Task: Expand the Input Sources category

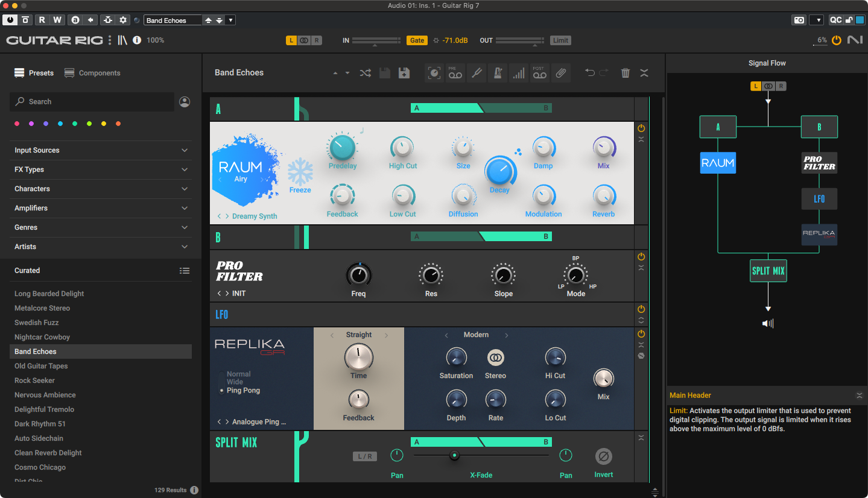Action: (101, 150)
